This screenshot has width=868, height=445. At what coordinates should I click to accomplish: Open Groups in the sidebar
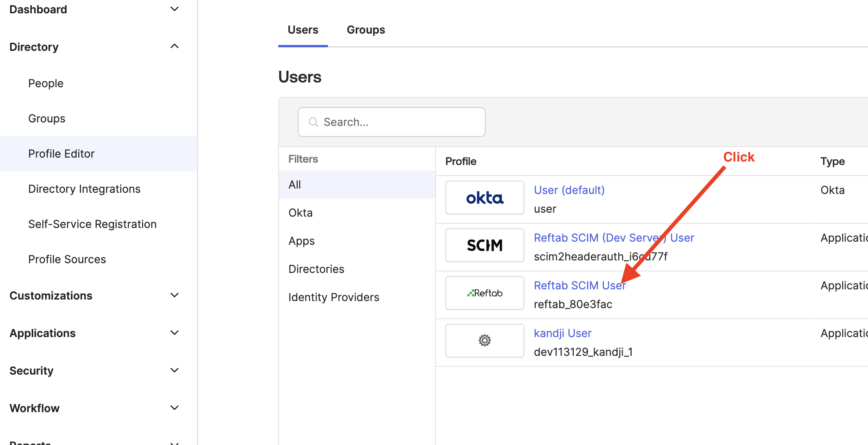[x=47, y=118]
